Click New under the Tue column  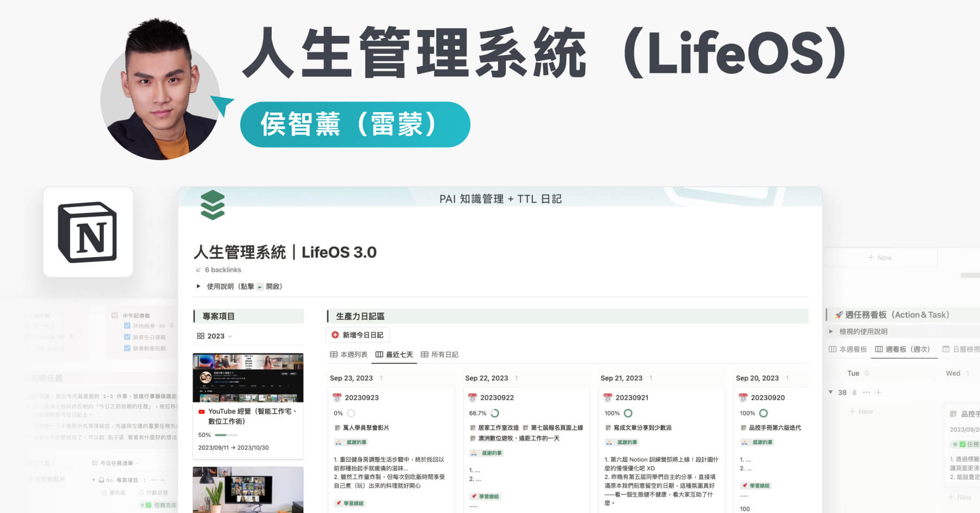pyautogui.click(x=861, y=412)
